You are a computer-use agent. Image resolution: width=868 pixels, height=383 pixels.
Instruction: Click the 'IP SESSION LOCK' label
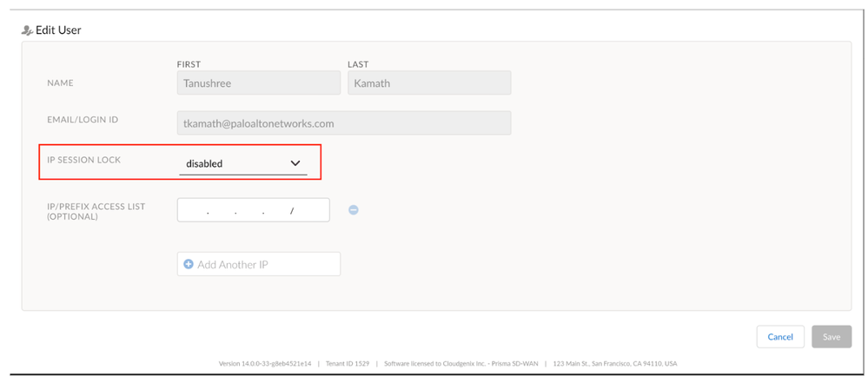point(85,162)
